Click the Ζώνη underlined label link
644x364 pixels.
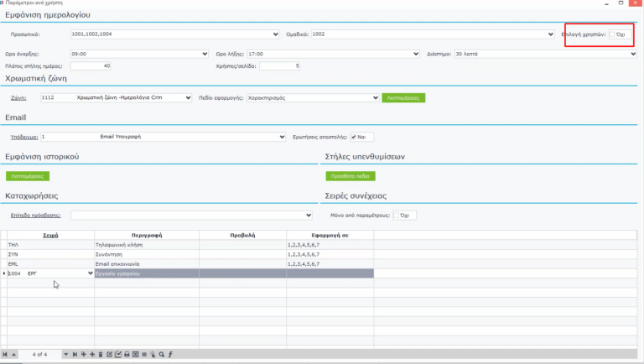18,98
